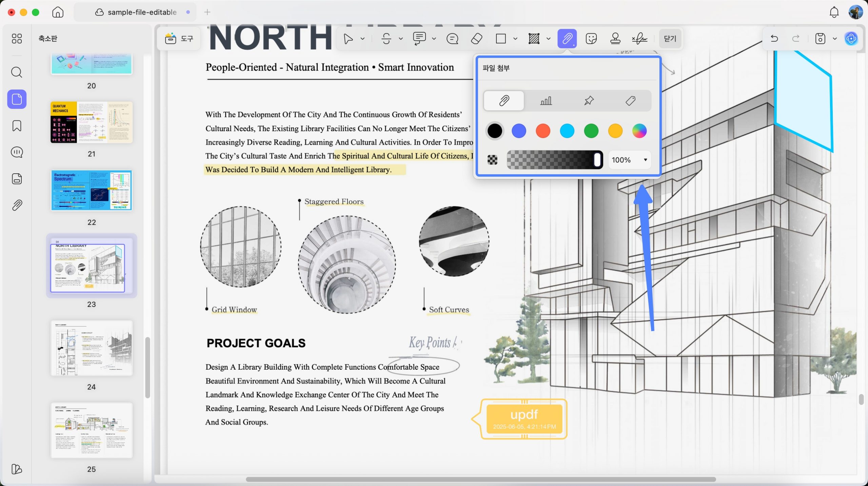868x486 pixels.
Task: Pick the black color swatch
Action: coord(495,131)
